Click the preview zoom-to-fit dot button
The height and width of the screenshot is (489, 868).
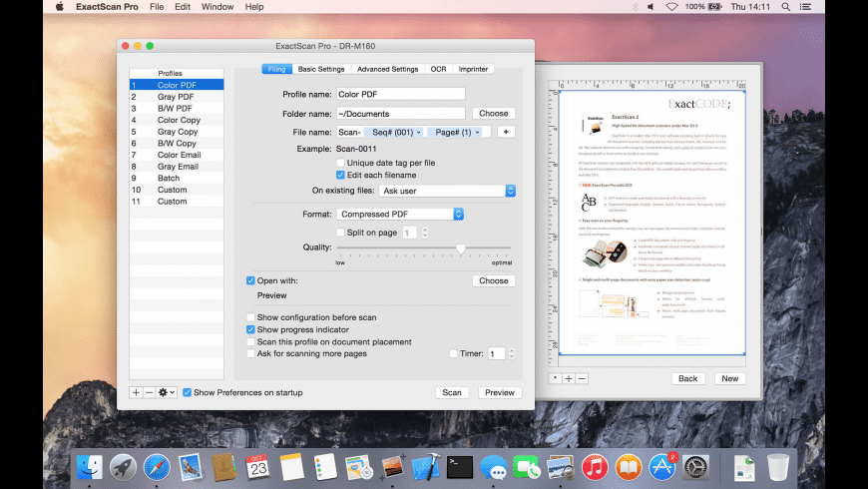556,379
